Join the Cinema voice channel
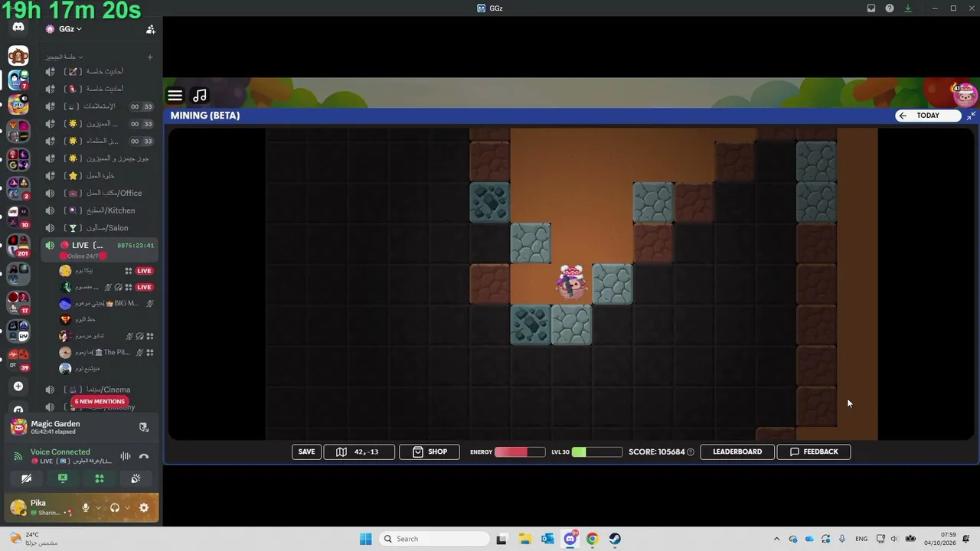This screenshot has width=980, height=551. (x=100, y=390)
